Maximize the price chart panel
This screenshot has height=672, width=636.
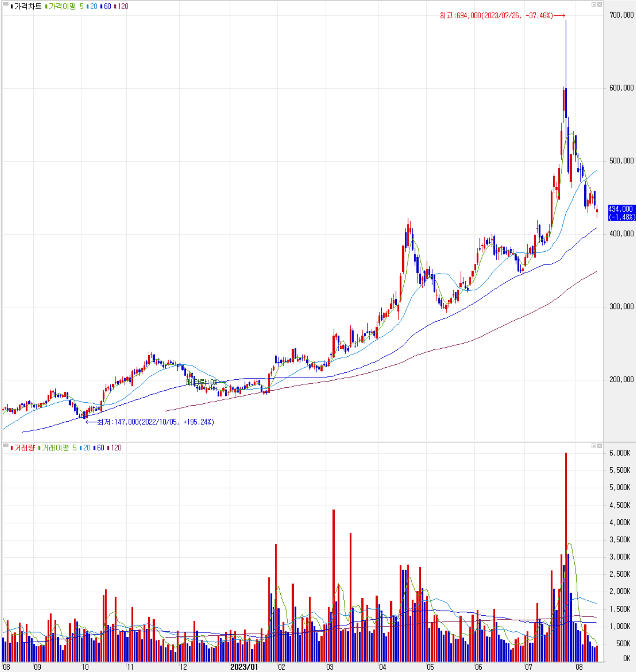pos(594,5)
